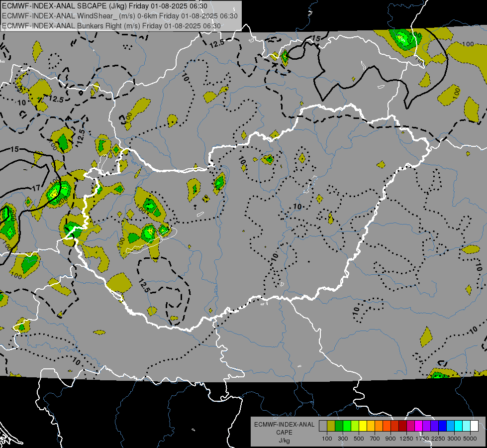Click the legend value 5000
487x448 pixels.
pos(470,439)
